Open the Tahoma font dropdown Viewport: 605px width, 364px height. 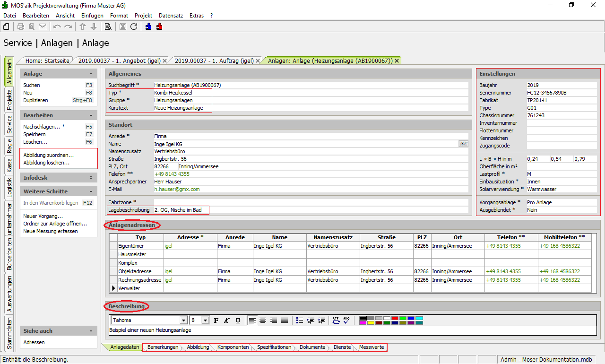(183, 321)
